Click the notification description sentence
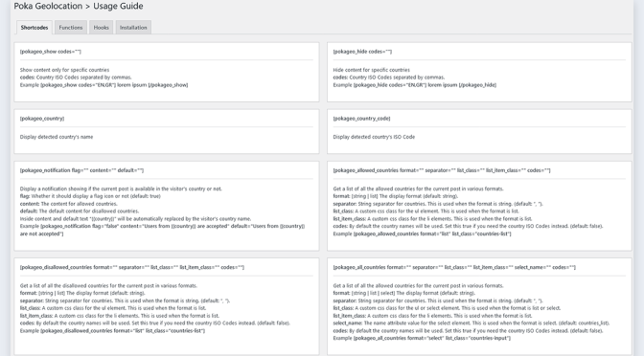The height and width of the screenshot is (356, 644). [x=121, y=189]
